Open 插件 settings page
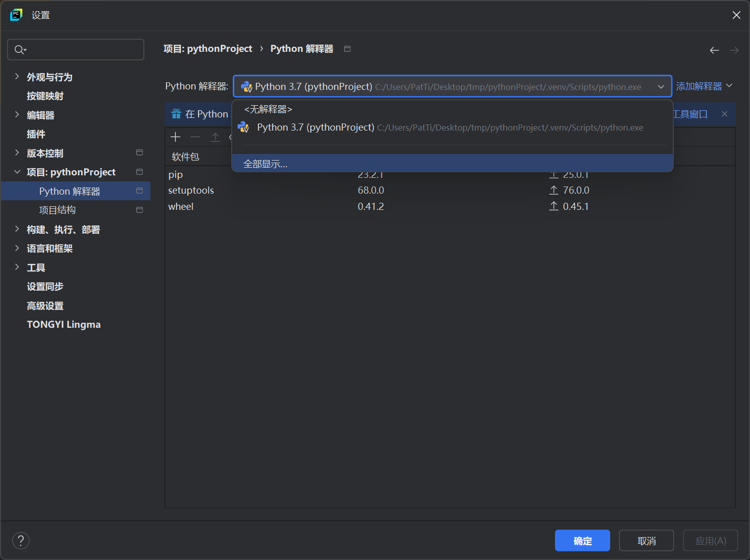 (36, 134)
